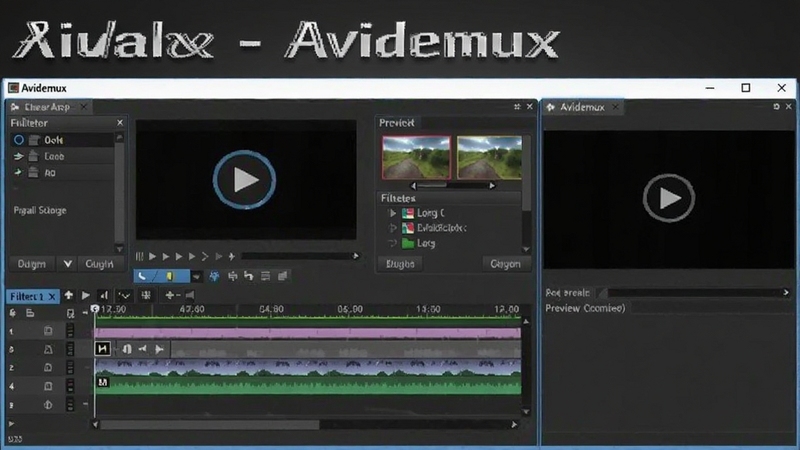
Task: Toggle the arrow marker on the third filter list row
Action: point(18,172)
